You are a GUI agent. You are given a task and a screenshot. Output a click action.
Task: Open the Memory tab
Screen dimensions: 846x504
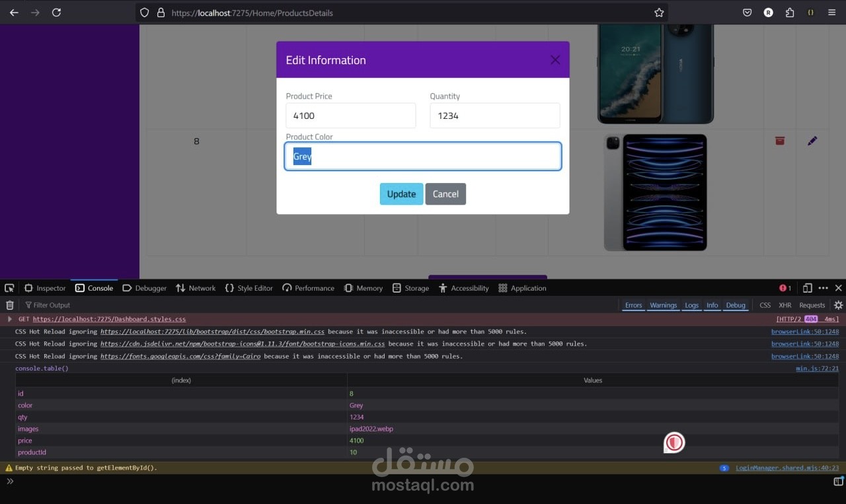tap(364, 288)
